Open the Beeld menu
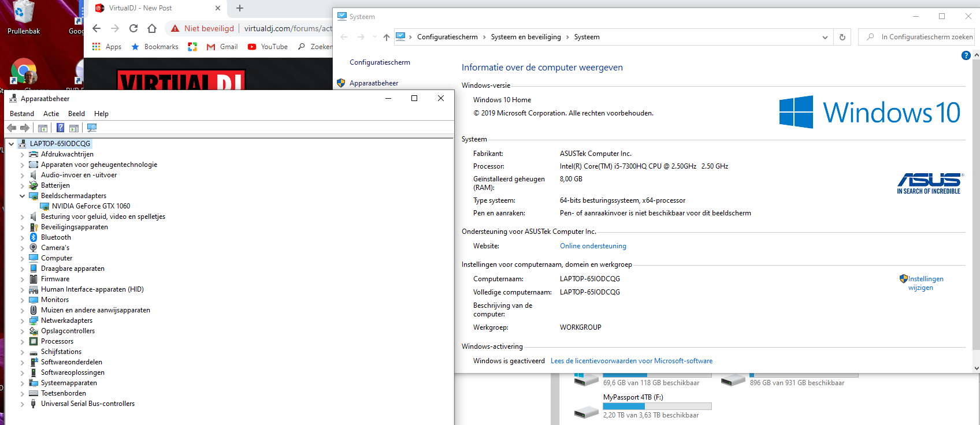Viewport: 980px width, 425px height. pyautogui.click(x=76, y=114)
